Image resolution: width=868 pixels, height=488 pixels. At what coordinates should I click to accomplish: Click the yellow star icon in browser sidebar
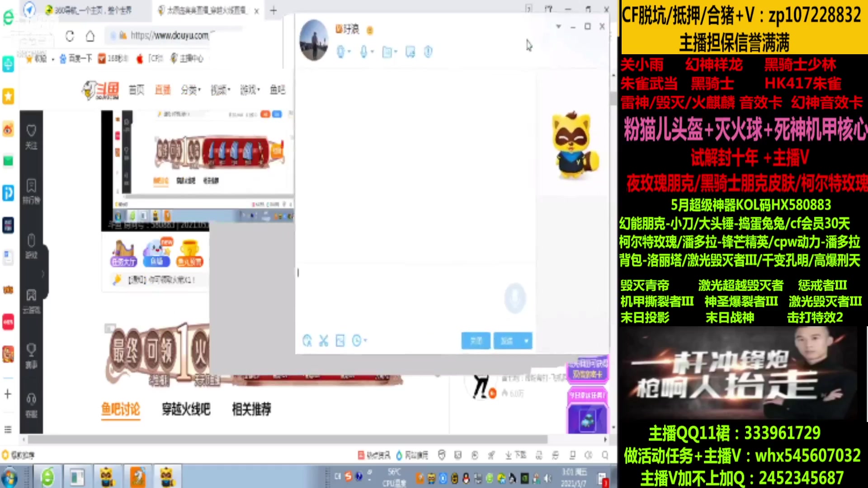click(8, 96)
